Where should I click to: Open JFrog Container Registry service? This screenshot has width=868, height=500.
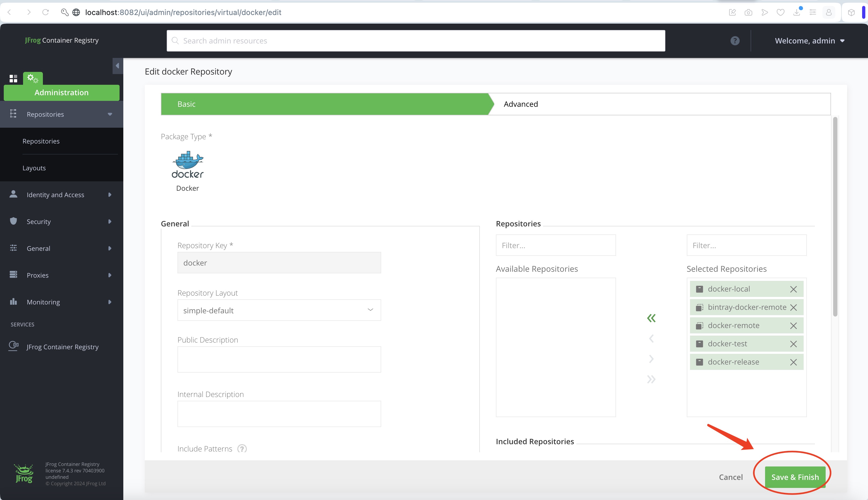coord(61,347)
